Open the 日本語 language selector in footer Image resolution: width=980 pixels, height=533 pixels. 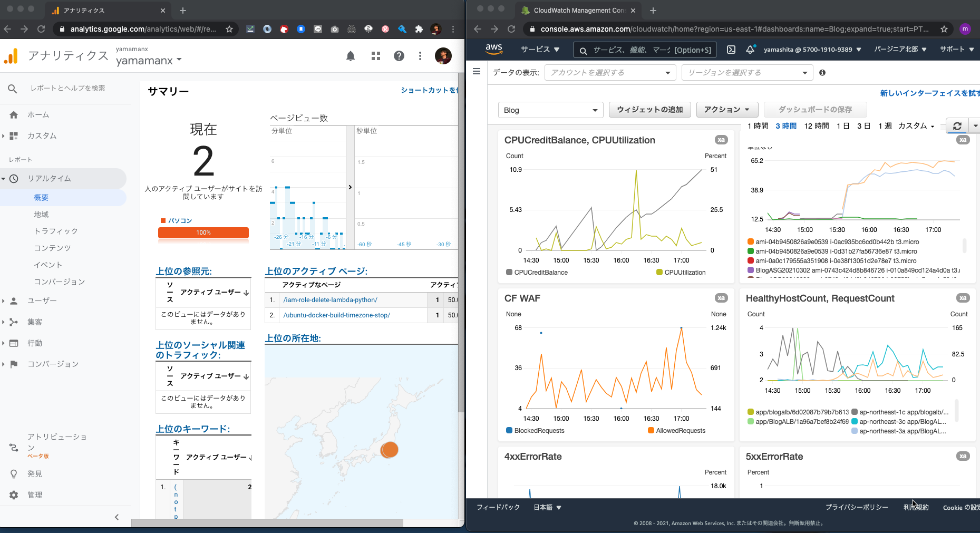tap(548, 507)
